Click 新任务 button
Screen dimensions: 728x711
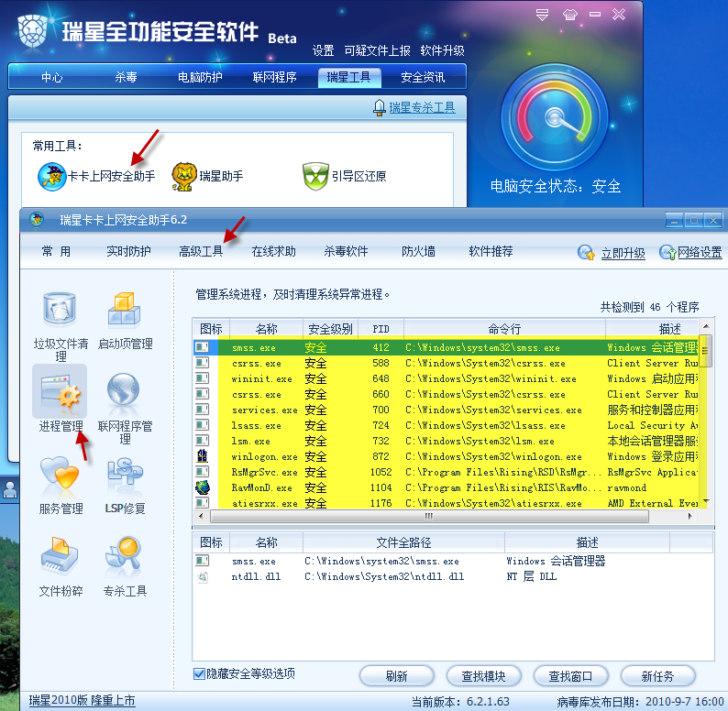[x=657, y=676]
